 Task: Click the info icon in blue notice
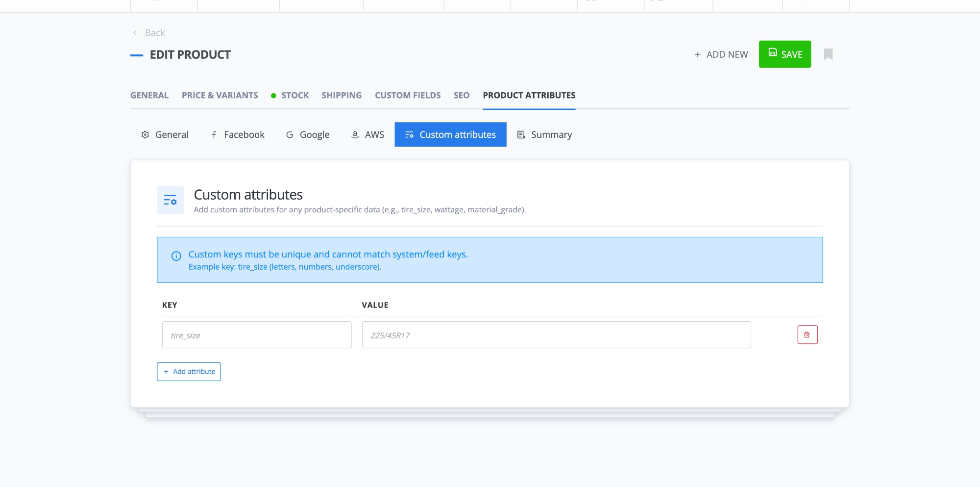(x=176, y=256)
